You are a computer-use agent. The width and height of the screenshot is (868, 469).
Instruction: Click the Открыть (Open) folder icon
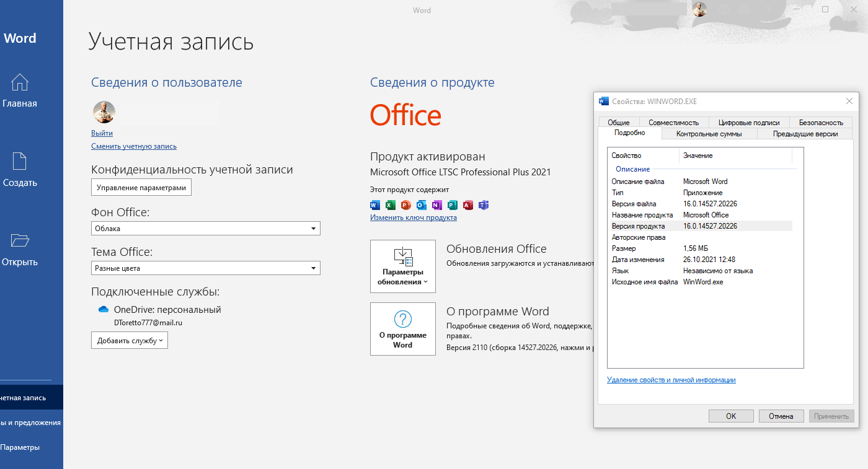tap(20, 240)
